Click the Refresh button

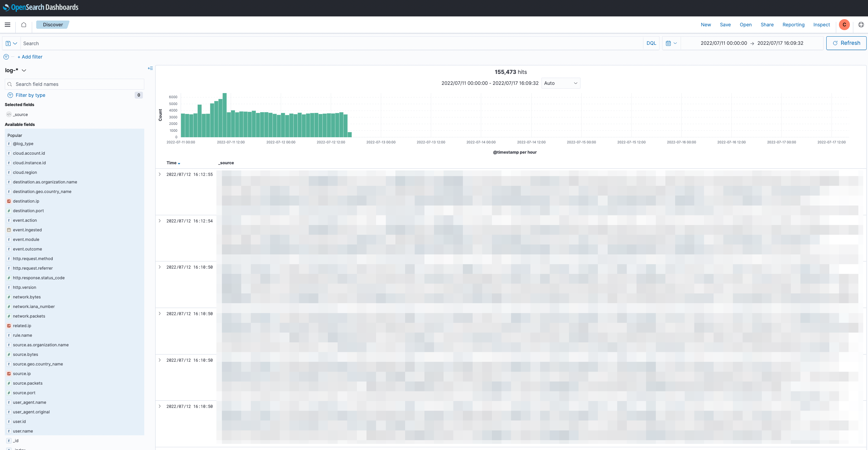[846, 43]
